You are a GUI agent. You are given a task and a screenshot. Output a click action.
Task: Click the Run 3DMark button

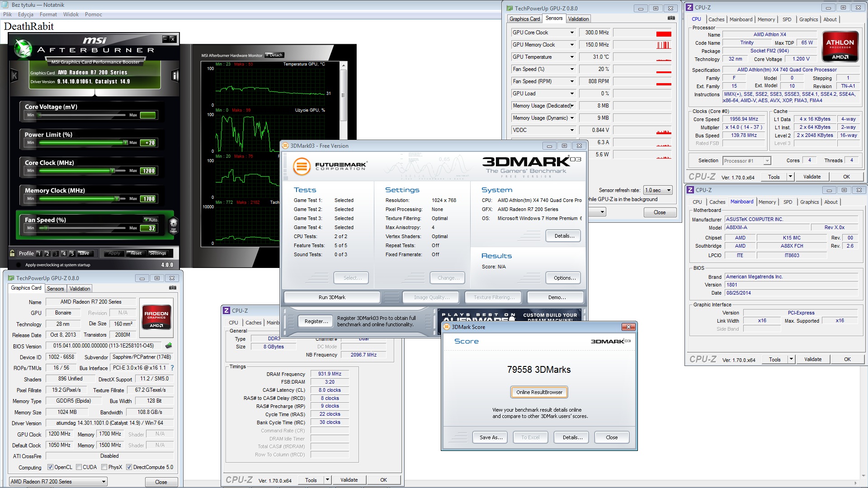pos(332,297)
